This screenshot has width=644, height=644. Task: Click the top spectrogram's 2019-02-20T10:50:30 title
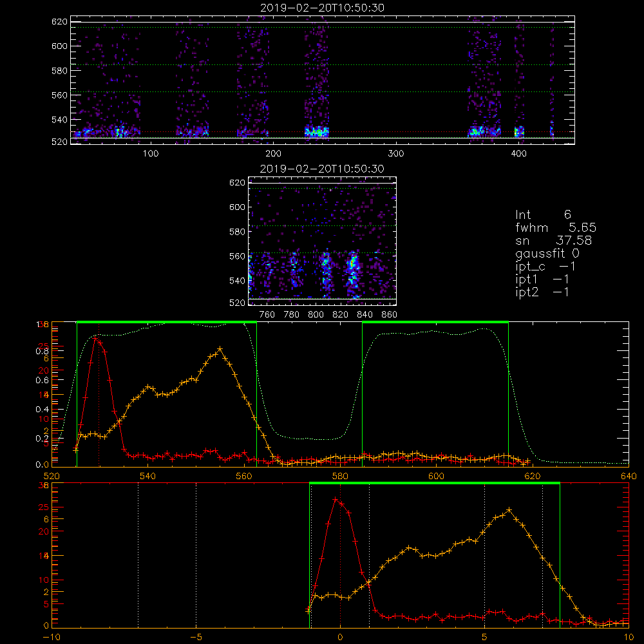click(323, 8)
